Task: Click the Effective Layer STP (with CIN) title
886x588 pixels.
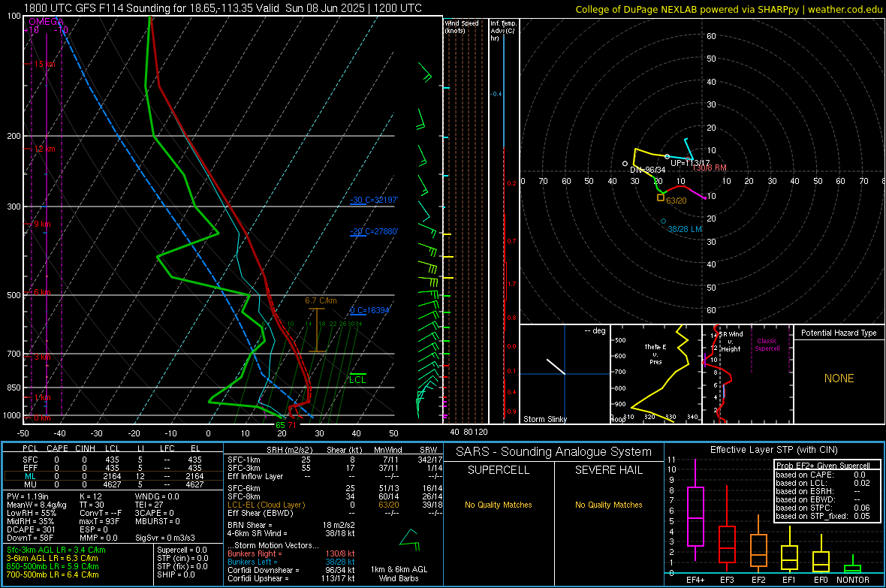Action: (773, 450)
